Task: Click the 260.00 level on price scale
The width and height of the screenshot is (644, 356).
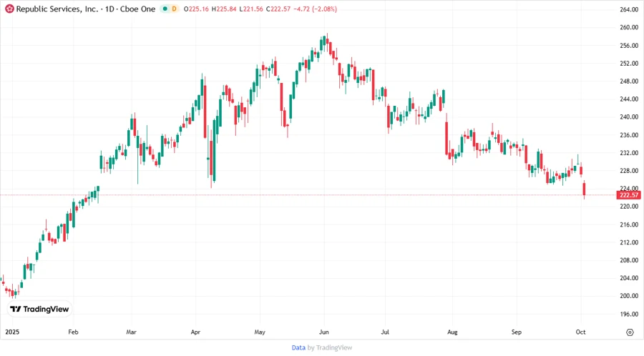Action: coord(628,28)
